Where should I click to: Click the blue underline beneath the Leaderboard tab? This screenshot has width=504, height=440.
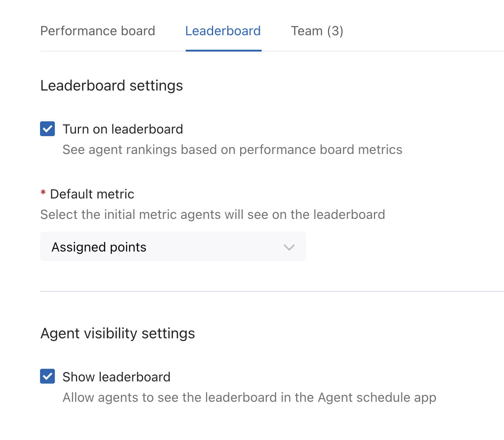223,50
